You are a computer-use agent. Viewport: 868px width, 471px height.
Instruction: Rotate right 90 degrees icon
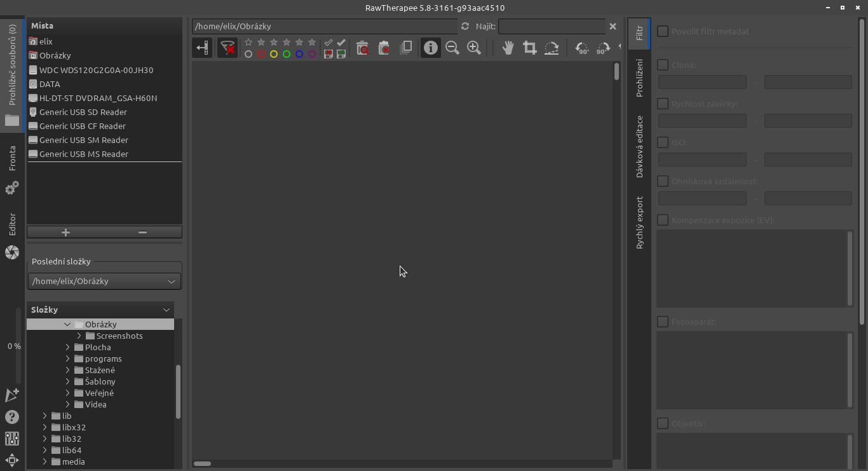point(603,48)
